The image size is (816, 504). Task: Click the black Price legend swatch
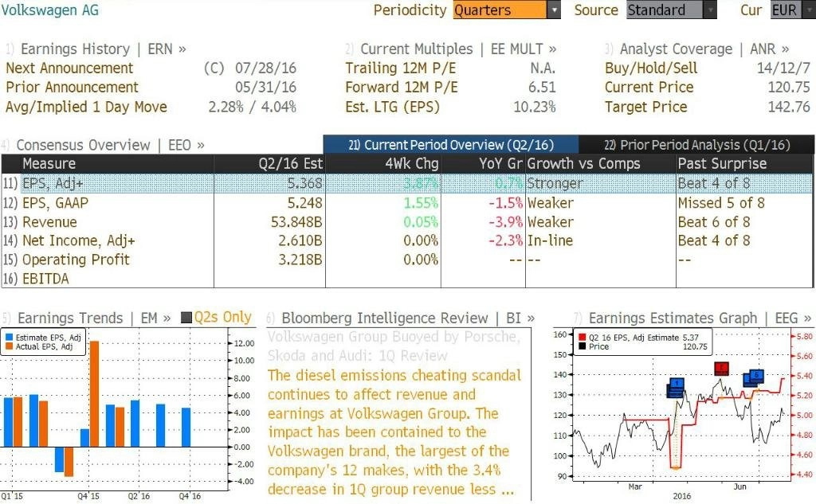pyautogui.click(x=582, y=346)
